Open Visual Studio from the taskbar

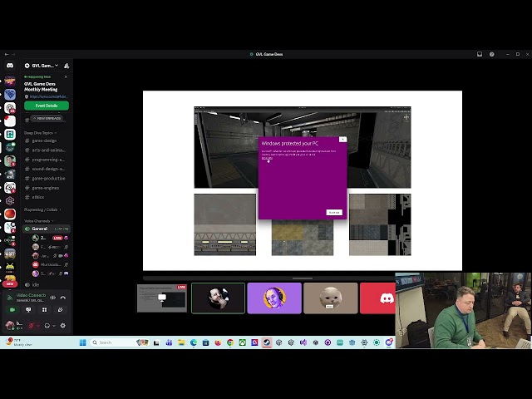[x=303, y=342]
